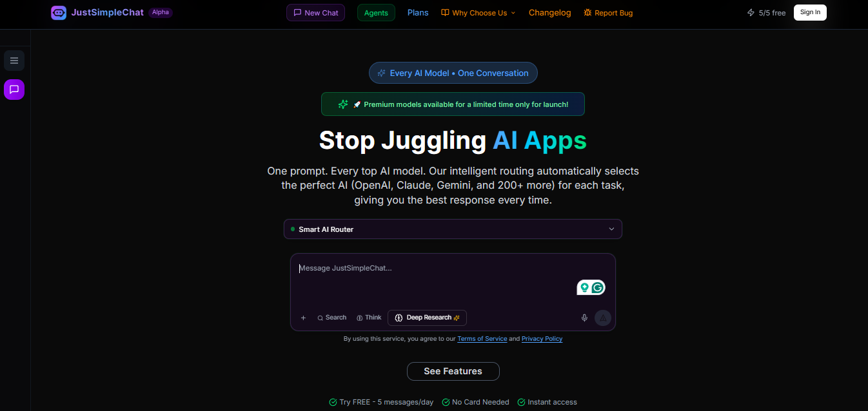Click the round send message button
Image resolution: width=868 pixels, height=411 pixels.
(602, 318)
